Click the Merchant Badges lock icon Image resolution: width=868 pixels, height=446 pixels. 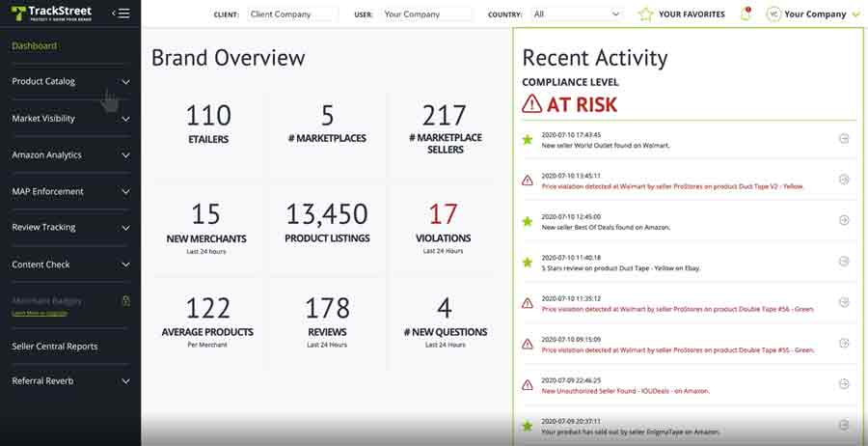125,301
